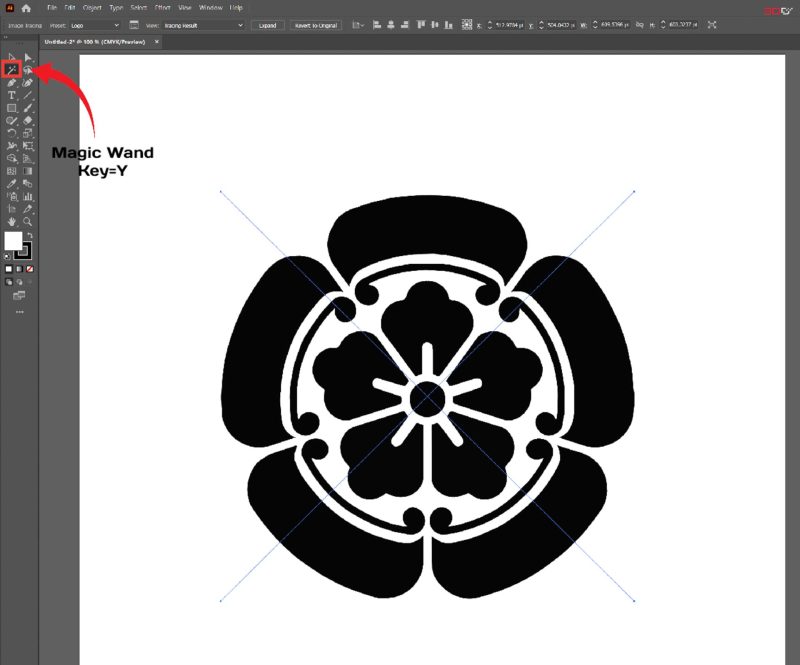Choose the Type tool
The image size is (800, 665).
click(x=11, y=95)
